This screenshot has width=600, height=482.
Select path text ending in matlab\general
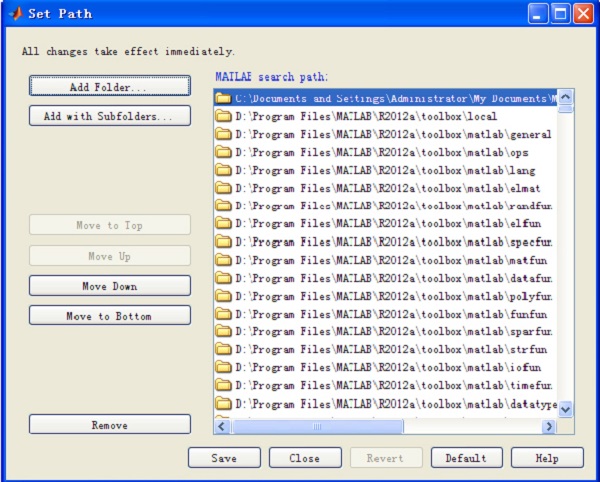393,134
